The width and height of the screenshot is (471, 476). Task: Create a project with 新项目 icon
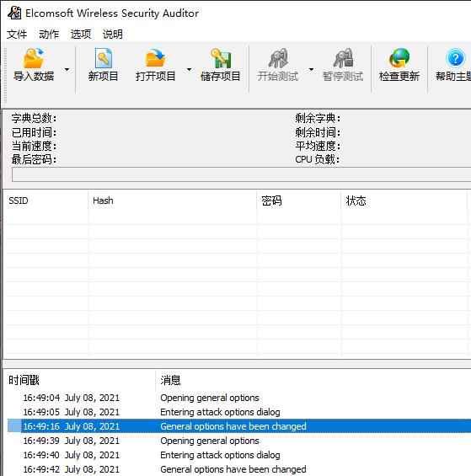104,58
